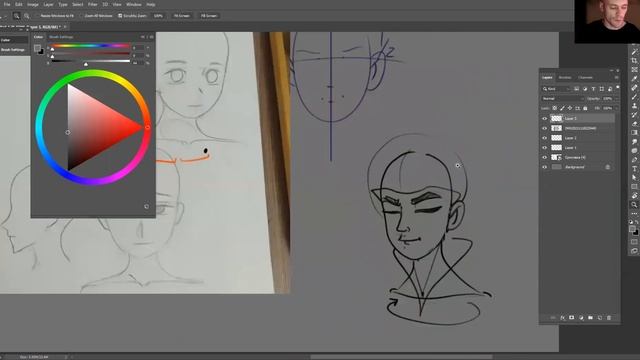640x360 pixels.
Task: Select the Zoom In magnifier in options bar
Action: pyautogui.click(x=16, y=16)
